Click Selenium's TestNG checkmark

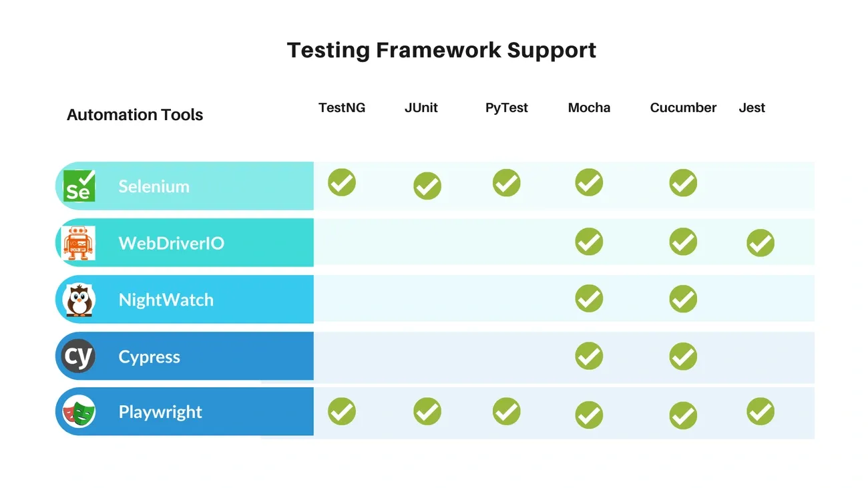click(342, 182)
